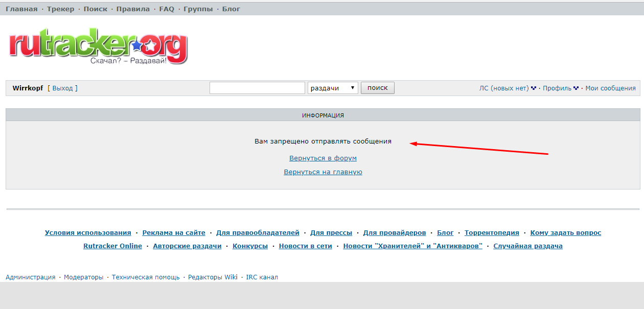Image resolution: width=644 pixels, height=309 pixels.
Task: Open Редакторы Wiki link
Action: pos(213,277)
